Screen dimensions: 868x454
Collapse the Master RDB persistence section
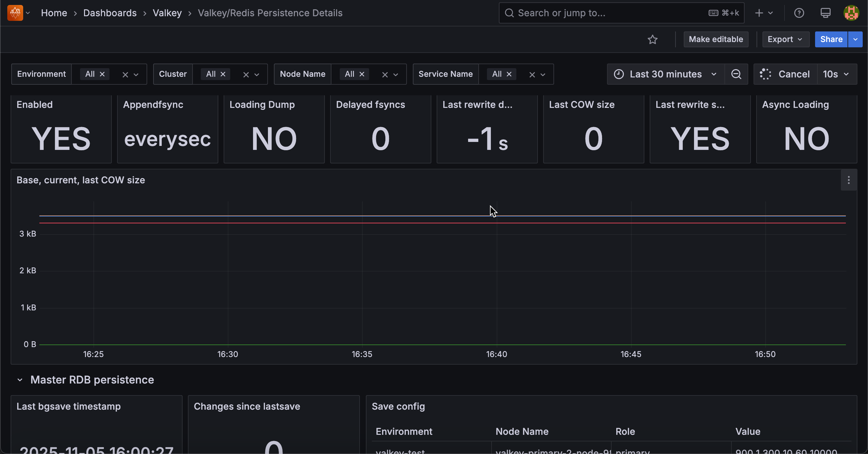click(x=20, y=380)
